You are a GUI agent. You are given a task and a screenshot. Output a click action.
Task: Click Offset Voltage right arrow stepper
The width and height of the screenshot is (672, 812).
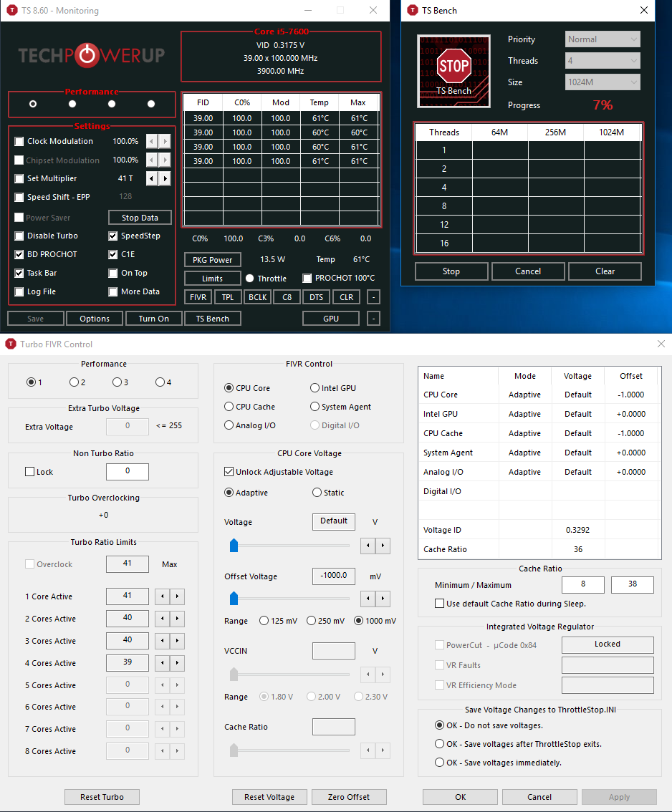click(x=383, y=598)
